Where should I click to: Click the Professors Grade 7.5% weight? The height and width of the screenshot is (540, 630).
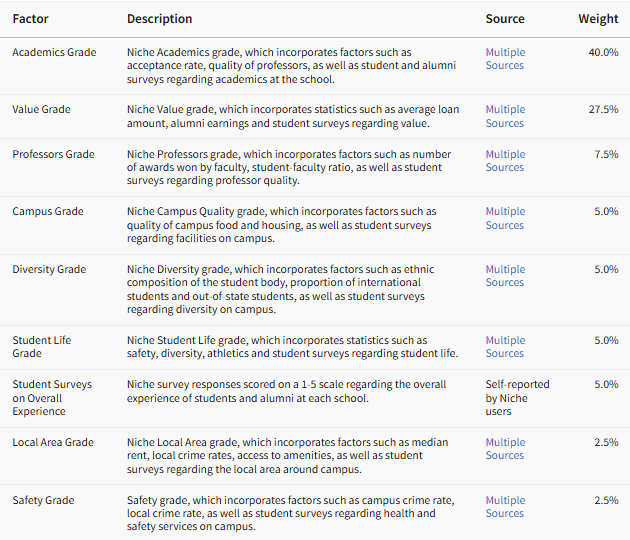point(606,154)
